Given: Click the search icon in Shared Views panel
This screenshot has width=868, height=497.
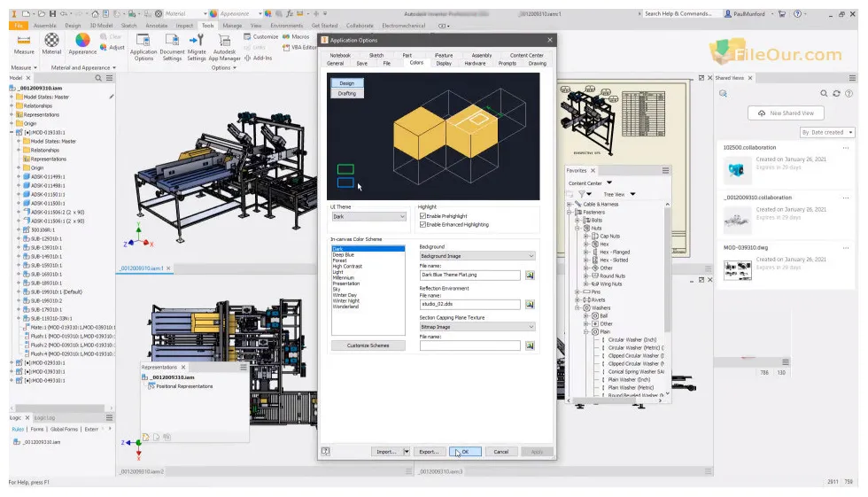Looking at the screenshot, I should point(824,94).
